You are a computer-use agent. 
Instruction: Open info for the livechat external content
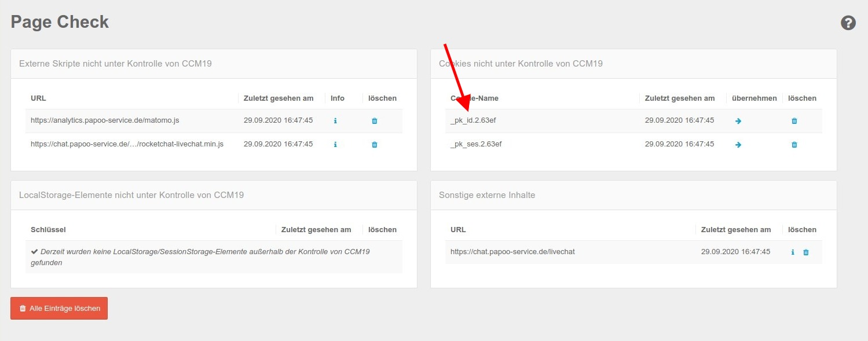(792, 252)
